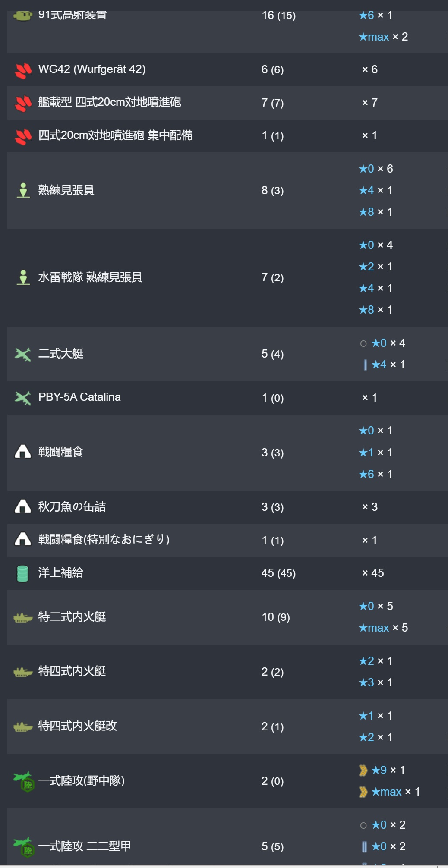Click the 熟練見張員 lookout icon
The width and height of the screenshot is (448, 868).
coord(23,190)
